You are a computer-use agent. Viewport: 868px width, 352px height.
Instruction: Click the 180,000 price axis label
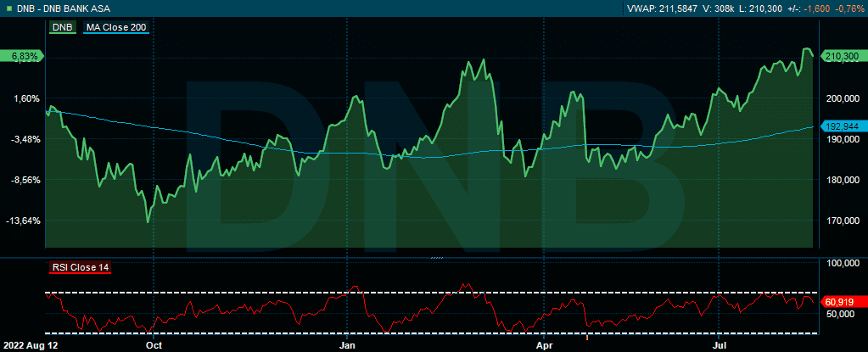[842, 180]
